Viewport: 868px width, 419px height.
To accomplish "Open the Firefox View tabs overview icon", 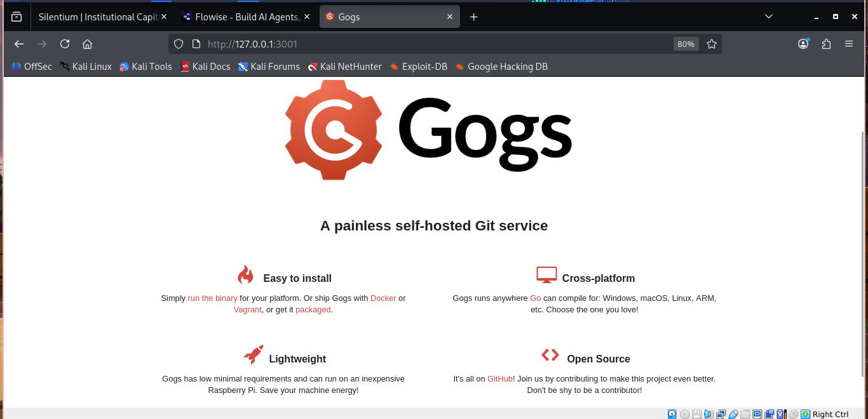I will pyautogui.click(x=16, y=17).
